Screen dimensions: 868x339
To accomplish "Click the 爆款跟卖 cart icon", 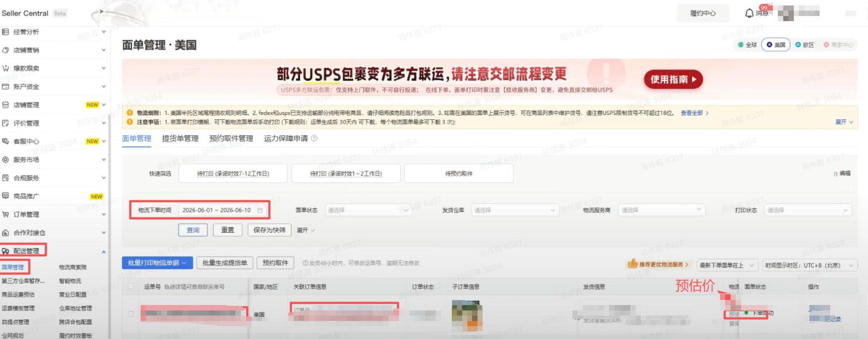I will pyautogui.click(x=5, y=68).
